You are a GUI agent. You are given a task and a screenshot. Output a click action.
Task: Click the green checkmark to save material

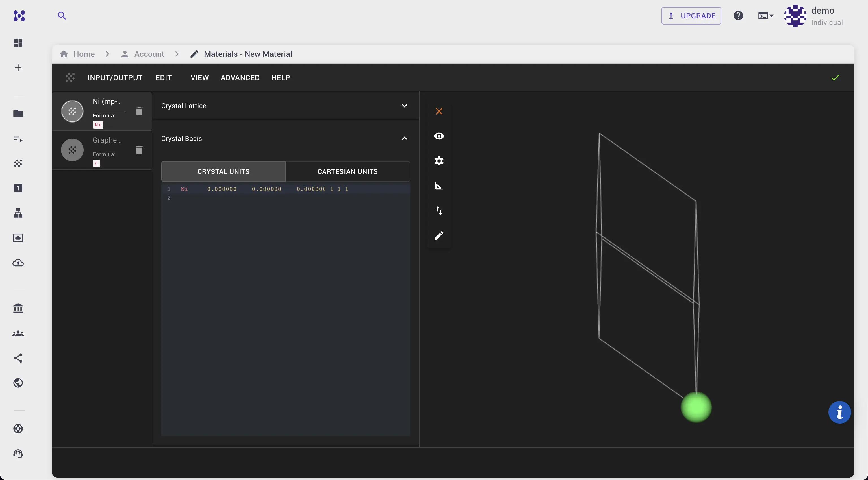pos(835,78)
